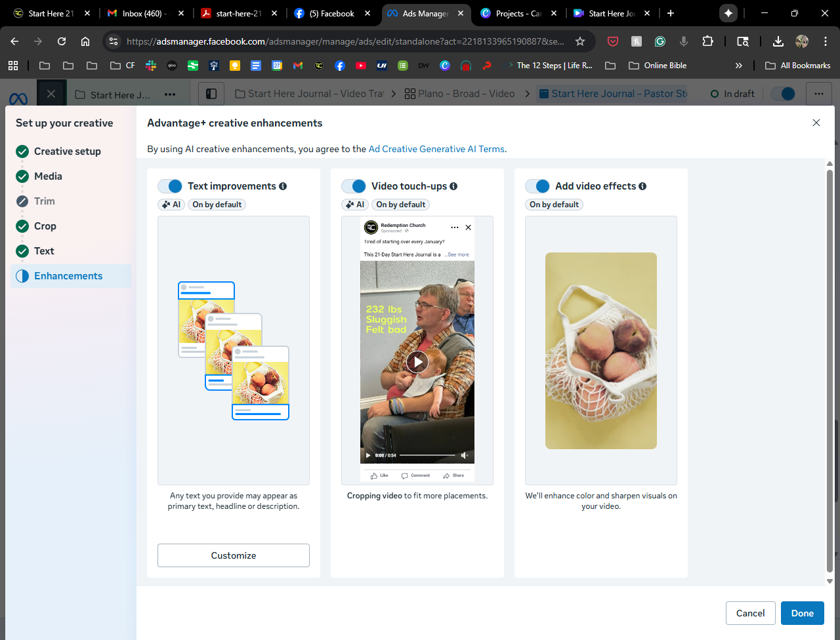The image size is (840, 640).
Task: Bookmark this page with the star icon
Action: click(x=580, y=41)
